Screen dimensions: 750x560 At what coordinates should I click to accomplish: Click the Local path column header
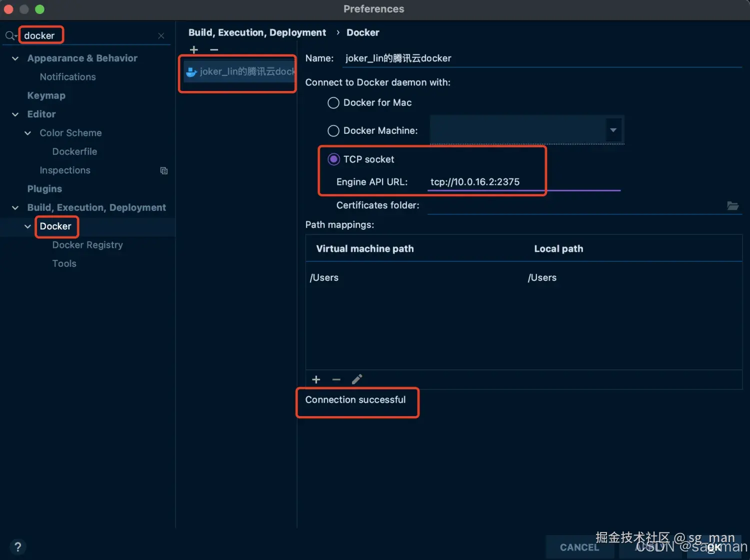(558, 249)
